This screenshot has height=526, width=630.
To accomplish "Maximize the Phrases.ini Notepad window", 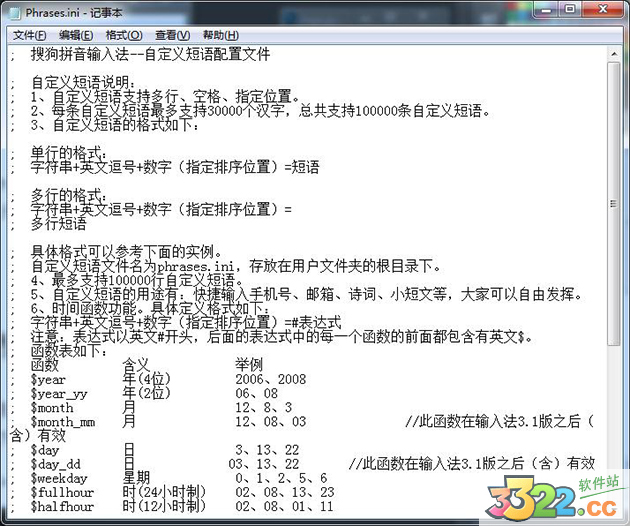I will [x=570, y=10].
